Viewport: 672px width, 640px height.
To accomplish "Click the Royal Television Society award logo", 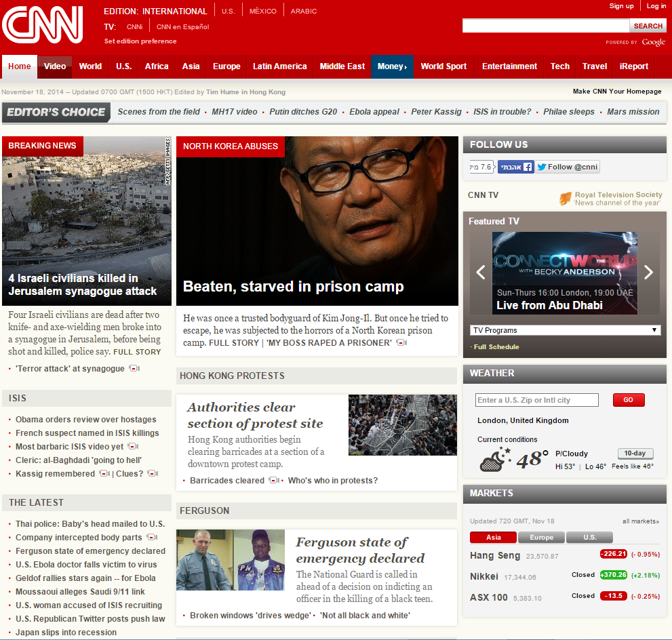I will (564, 197).
